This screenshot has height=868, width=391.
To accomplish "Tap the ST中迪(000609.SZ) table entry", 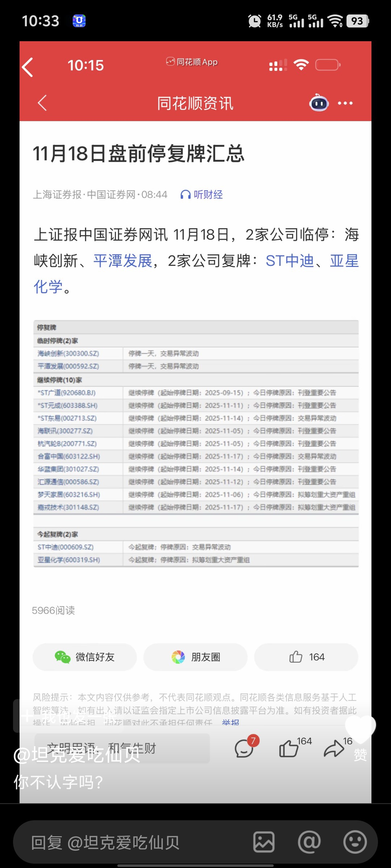I will point(66,547).
